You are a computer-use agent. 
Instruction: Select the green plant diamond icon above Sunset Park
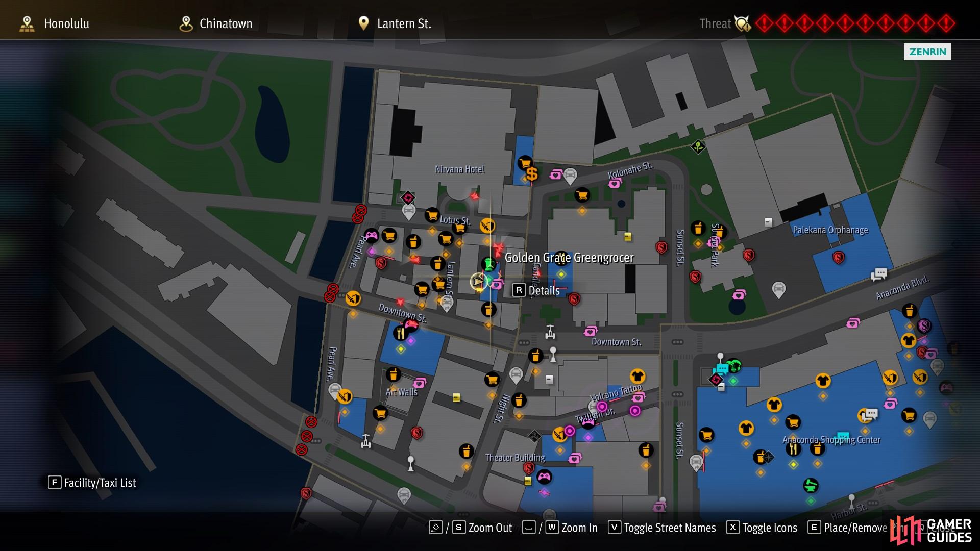698,147
